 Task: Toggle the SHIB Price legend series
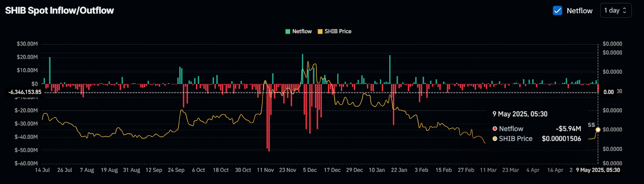[x=334, y=31]
